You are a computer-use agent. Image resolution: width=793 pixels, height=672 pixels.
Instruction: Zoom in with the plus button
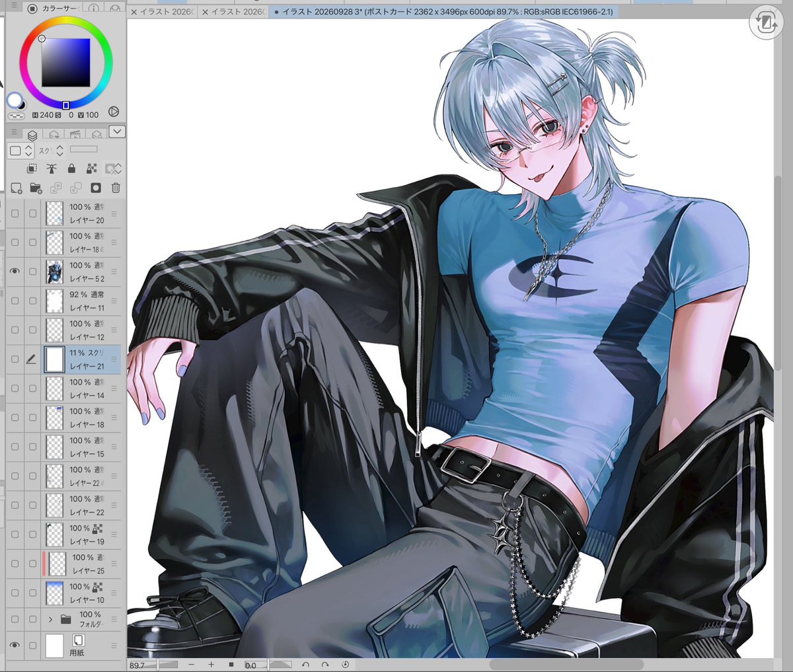(211, 665)
